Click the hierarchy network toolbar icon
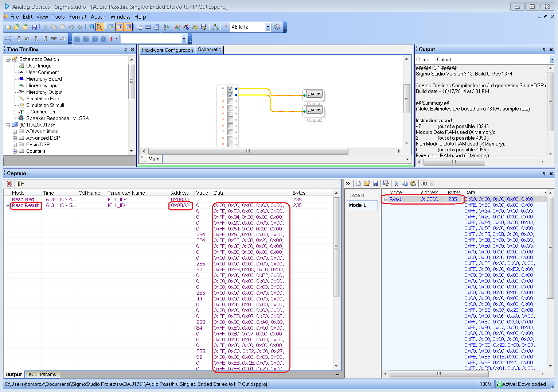558x392 pixels. pos(215,27)
